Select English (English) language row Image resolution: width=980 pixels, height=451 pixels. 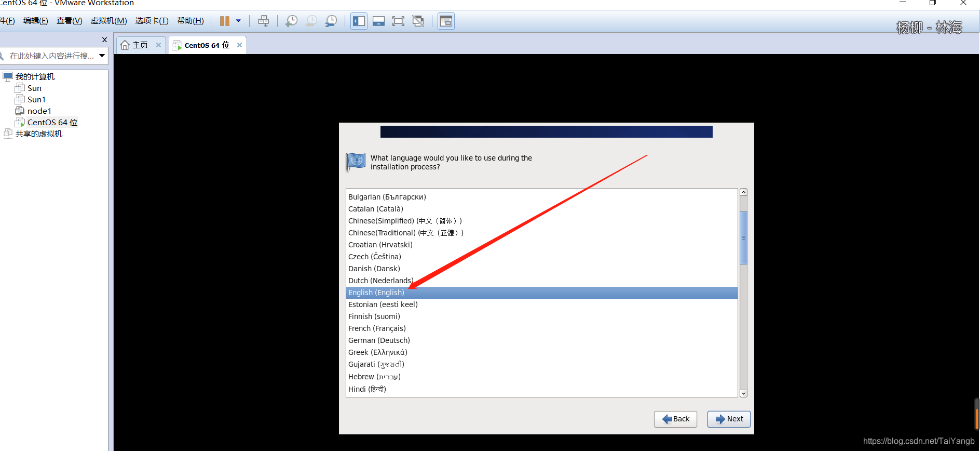pyautogui.click(x=541, y=293)
